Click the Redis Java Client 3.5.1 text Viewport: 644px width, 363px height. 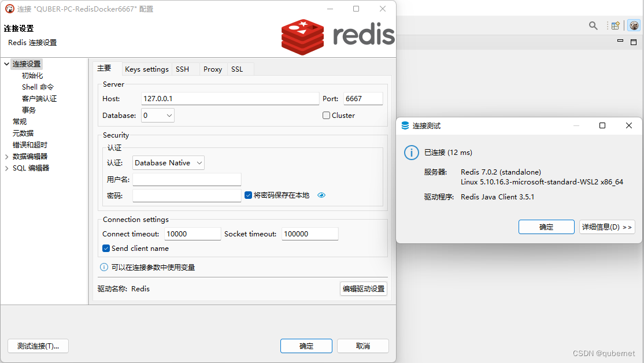point(497,197)
